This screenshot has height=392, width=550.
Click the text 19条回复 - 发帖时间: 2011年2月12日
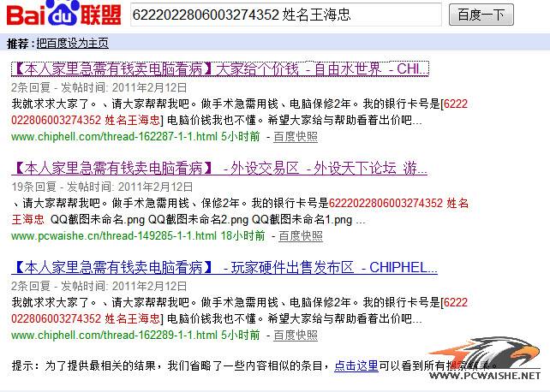click(x=102, y=187)
